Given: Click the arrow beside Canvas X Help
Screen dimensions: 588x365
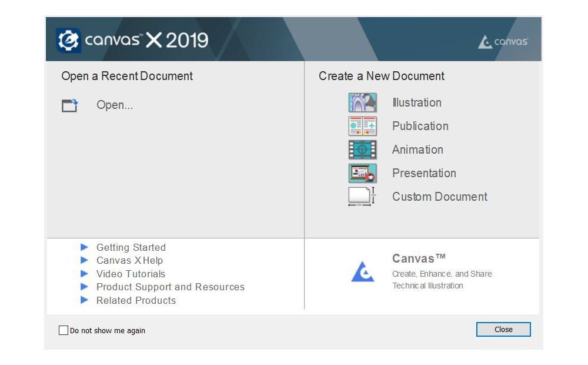Looking at the screenshot, I should pyautogui.click(x=84, y=260).
